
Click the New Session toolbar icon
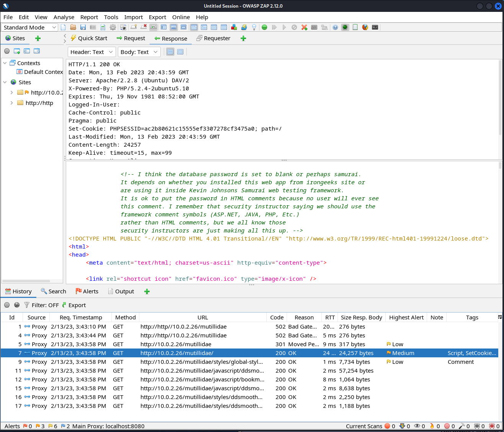coord(63,27)
